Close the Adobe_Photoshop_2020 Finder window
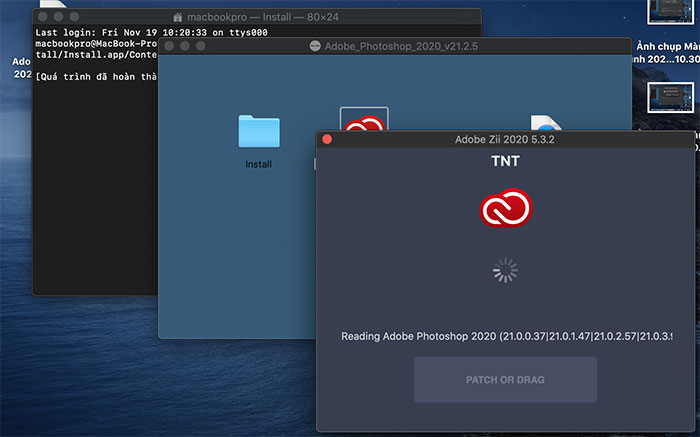The image size is (700, 437). pyautogui.click(x=171, y=46)
